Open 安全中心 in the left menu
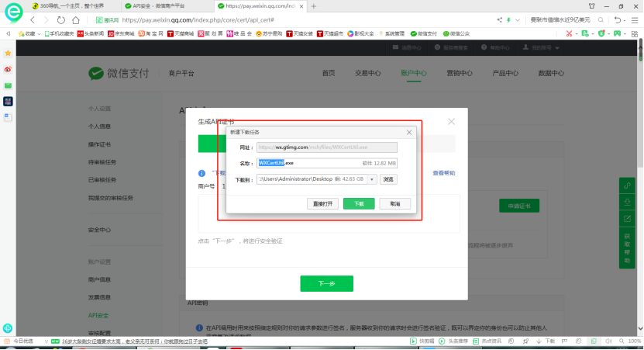Viewport: 644px width, 350px height. pyautogui.click(x=99, y=230)
